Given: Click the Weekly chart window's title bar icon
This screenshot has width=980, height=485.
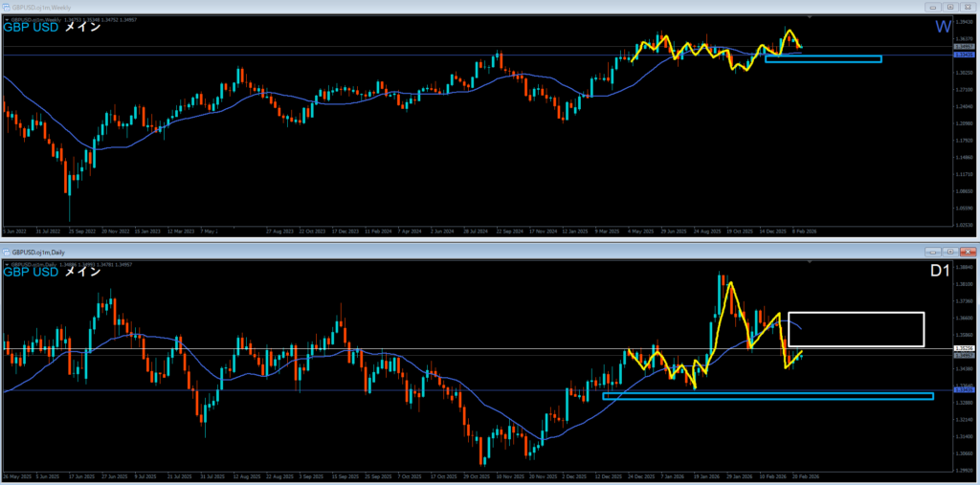Looking at the screenshot, I should 7,7.
